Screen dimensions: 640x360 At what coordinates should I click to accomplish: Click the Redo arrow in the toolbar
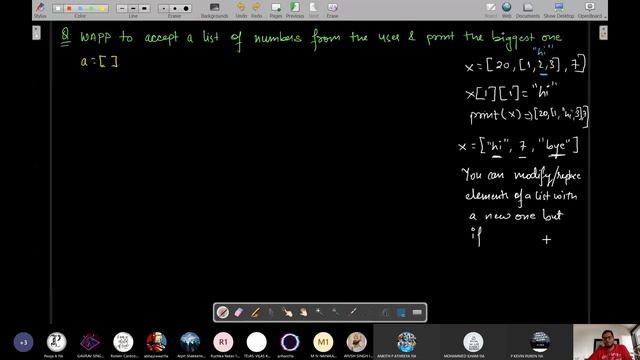(256, 10)
